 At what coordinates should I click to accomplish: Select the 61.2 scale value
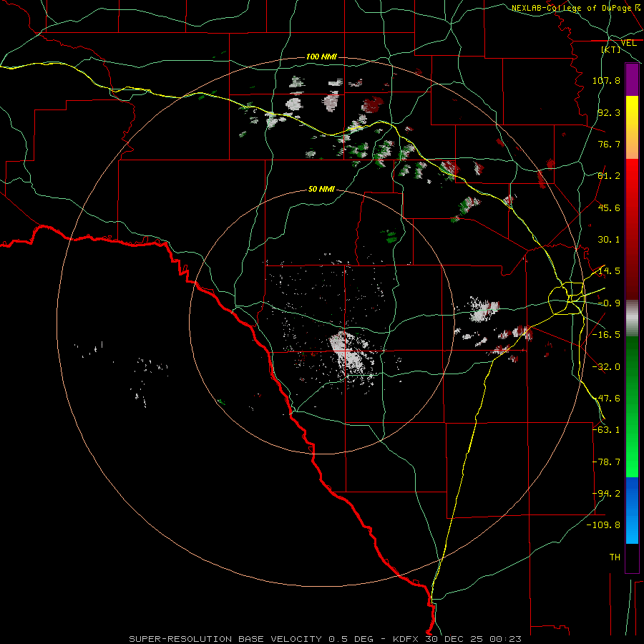point(609,176)
